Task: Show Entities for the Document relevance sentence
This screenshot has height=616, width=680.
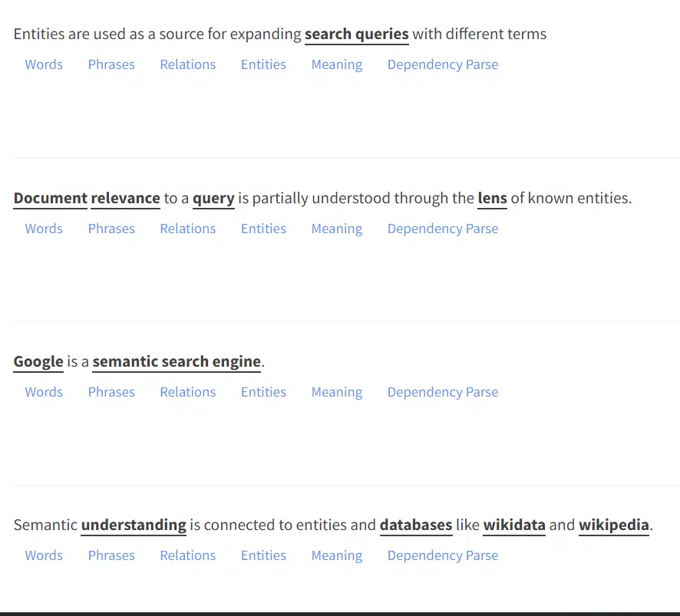Action: point(263,229)
